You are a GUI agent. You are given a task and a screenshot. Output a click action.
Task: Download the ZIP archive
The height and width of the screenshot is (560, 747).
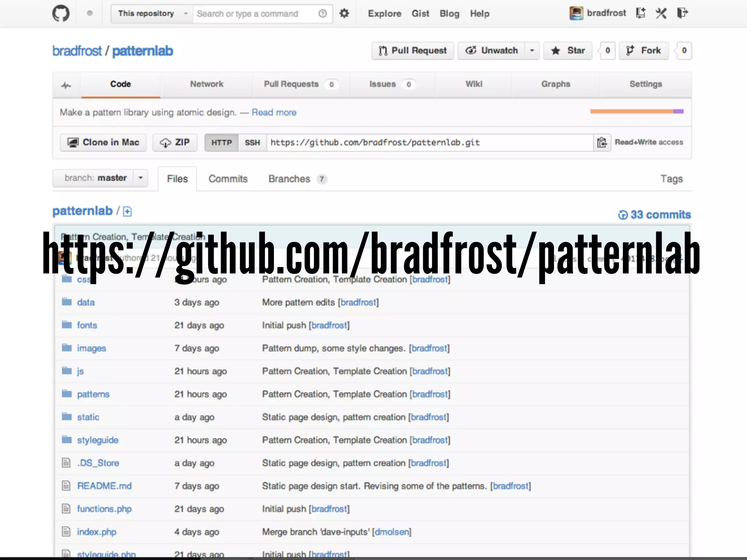(175, 143)
